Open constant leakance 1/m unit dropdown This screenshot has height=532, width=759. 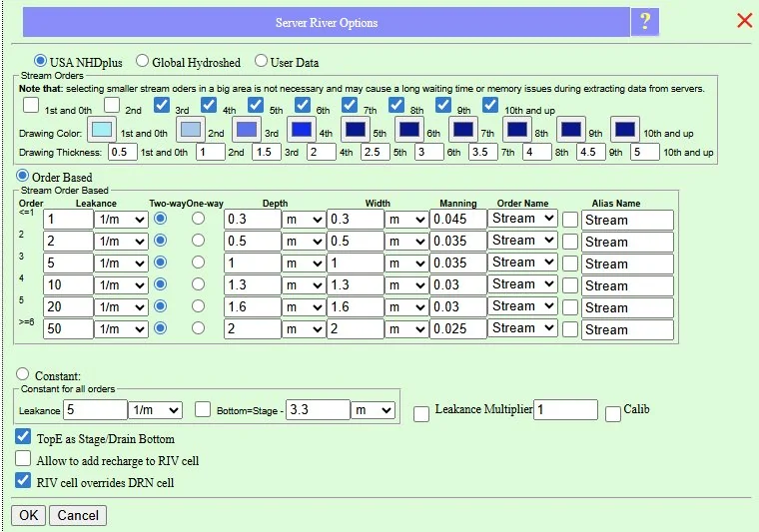pos(156,410)
